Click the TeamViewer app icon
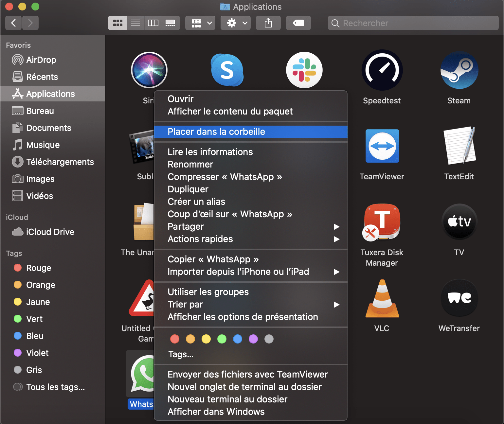 pos(382,146)
